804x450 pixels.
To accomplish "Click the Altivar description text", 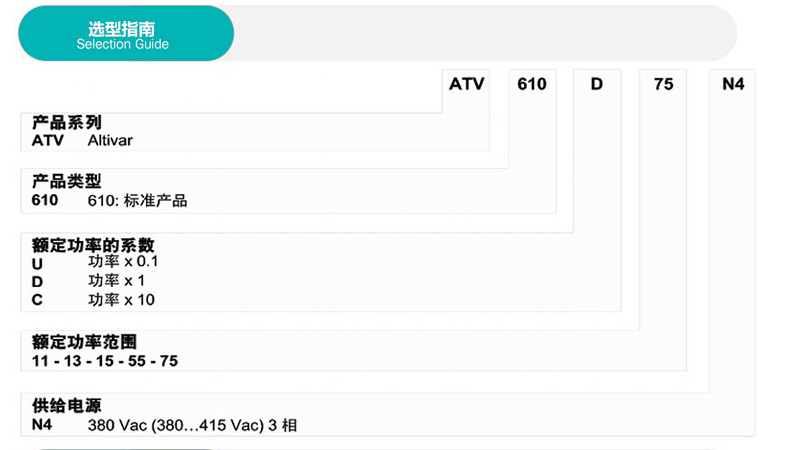I will coord(110,140).
